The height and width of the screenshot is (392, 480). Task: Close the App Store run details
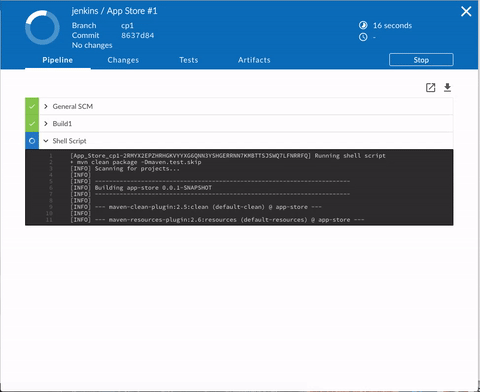click(466, 12)
